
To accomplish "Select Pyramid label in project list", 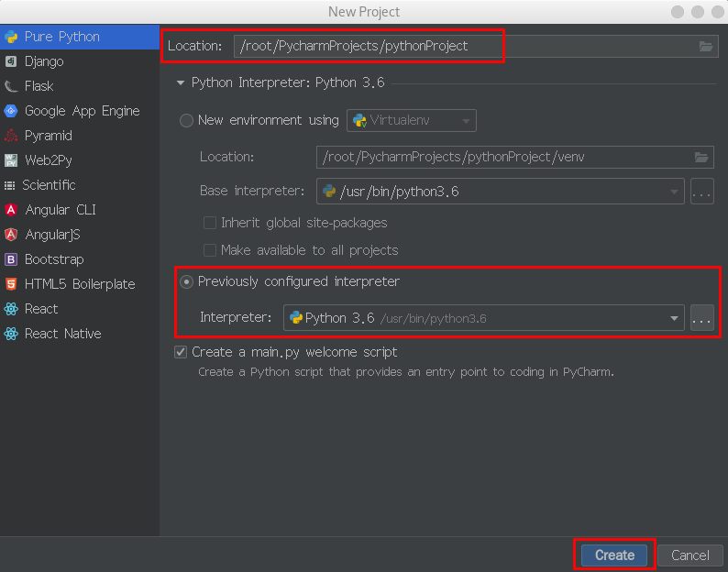I will 49,136.
